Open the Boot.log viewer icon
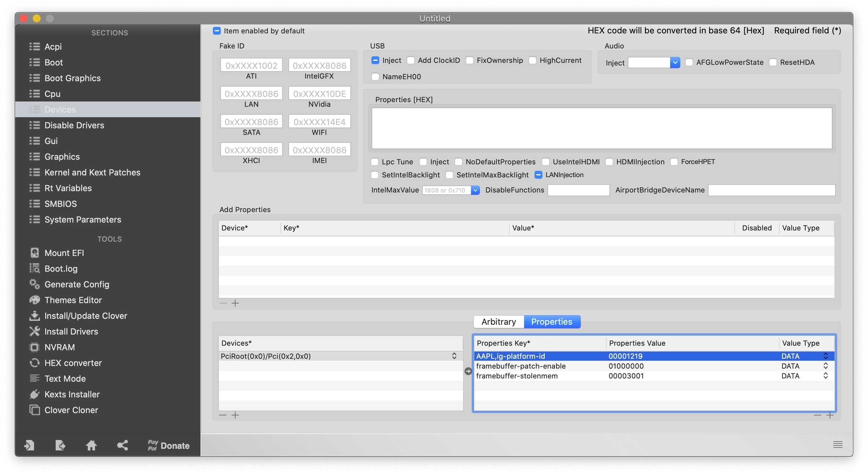Viewport: 868px width, 474px height. (35, 269)
